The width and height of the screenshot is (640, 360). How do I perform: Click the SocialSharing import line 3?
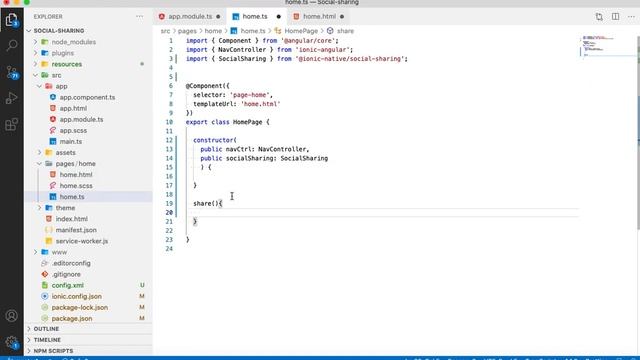click(x=297, y=59)
